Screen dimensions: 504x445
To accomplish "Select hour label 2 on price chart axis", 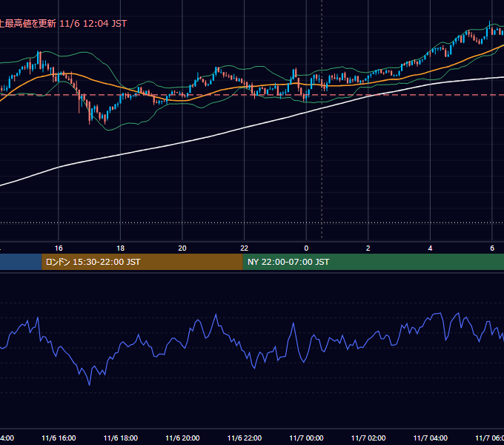I will point(368,248).
